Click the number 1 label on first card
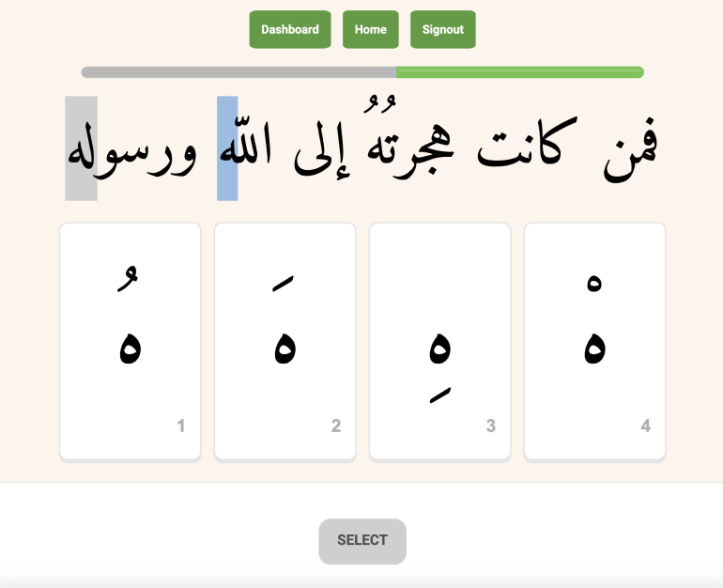723x588 pixels. coord(181,426)
